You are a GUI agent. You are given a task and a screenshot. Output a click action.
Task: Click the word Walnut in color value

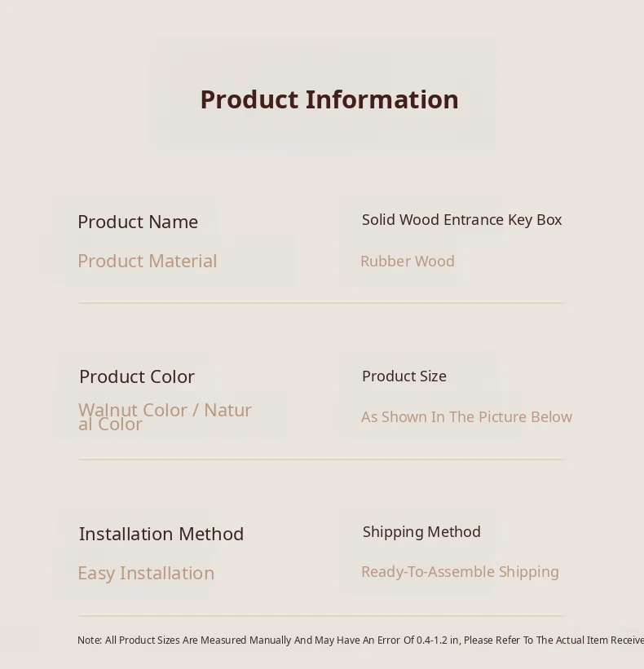[x=109, y=409]
